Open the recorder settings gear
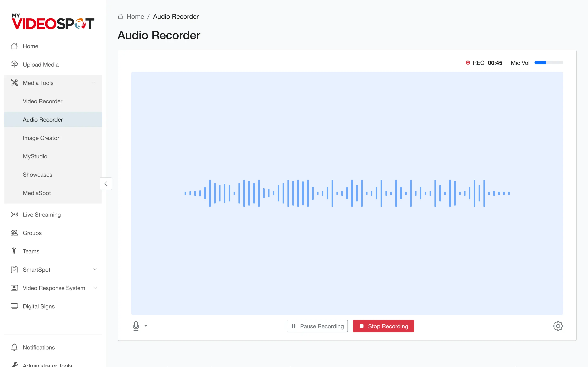Image resolution: width=588 pixels, height=367 pixels. (x=558, y=326)
